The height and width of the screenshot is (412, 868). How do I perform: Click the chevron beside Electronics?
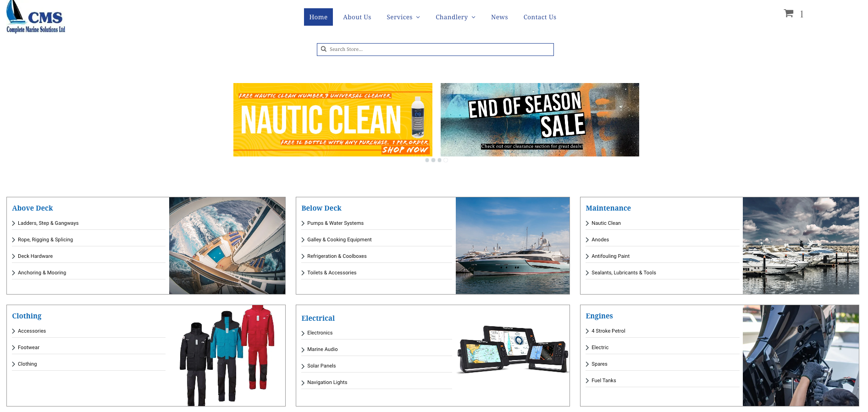coord(303,333)
